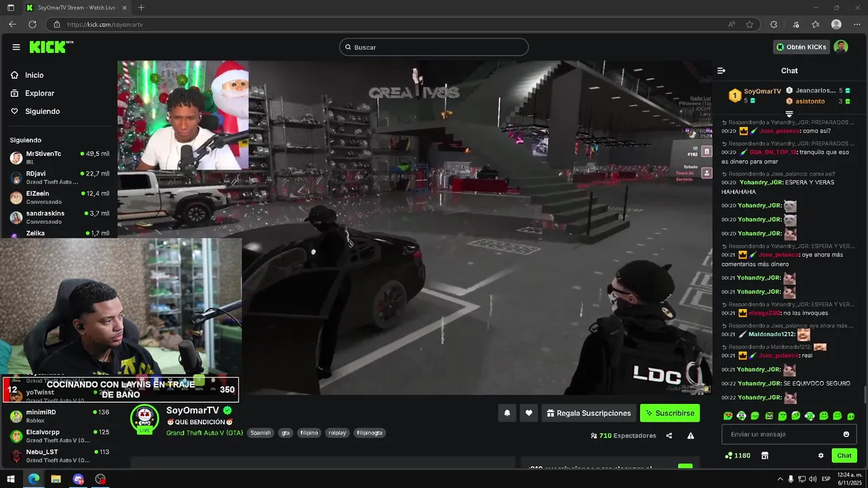Open Windows Start menu
The width and height of the screenshot is (868, 488).
pyautogui.click(x=11, y=479)
